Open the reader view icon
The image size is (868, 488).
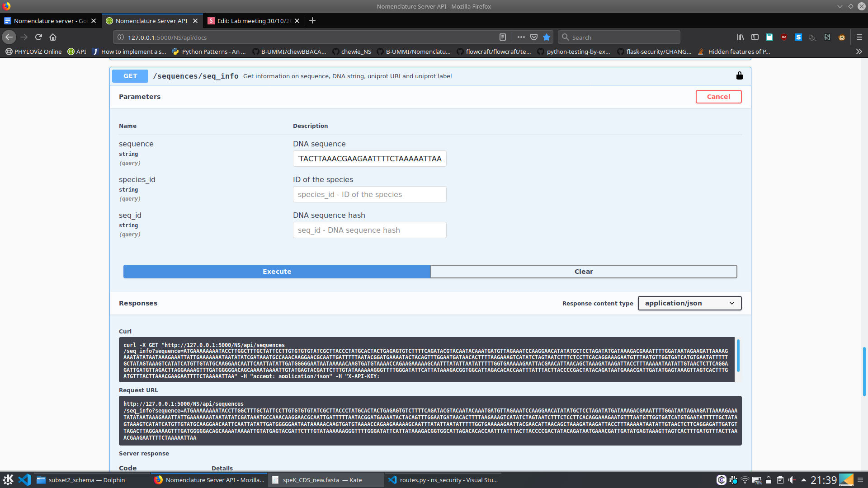click(x=503, y=38)
